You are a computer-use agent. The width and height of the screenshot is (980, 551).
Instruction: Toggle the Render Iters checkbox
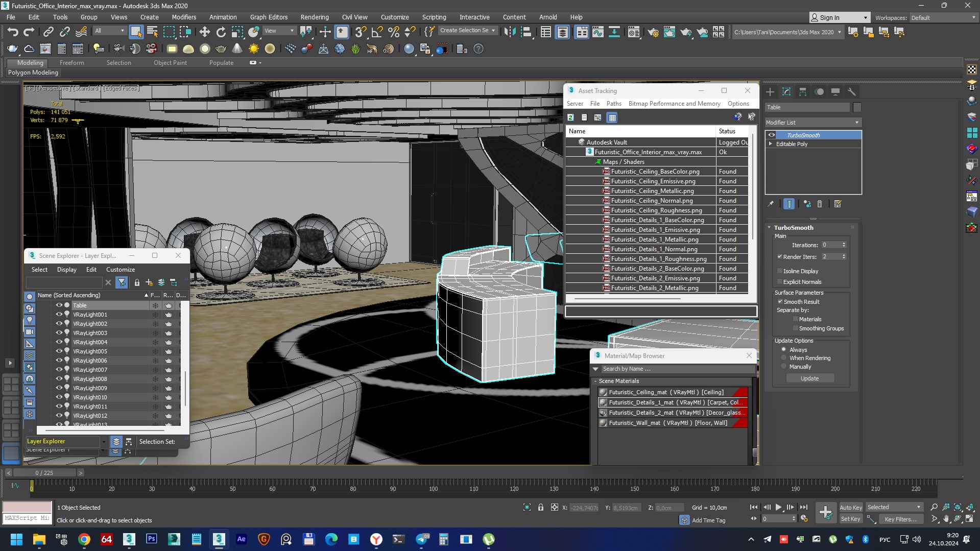[780, 257]
